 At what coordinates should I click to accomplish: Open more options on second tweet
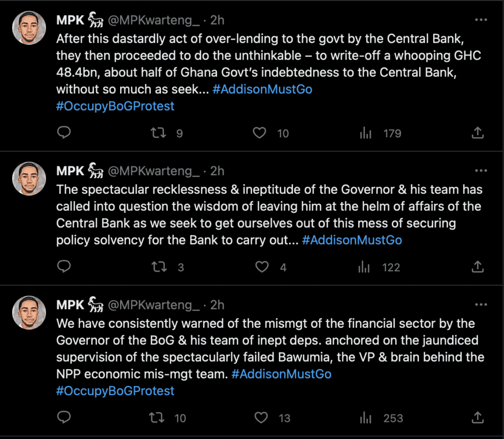click(480, 171)
